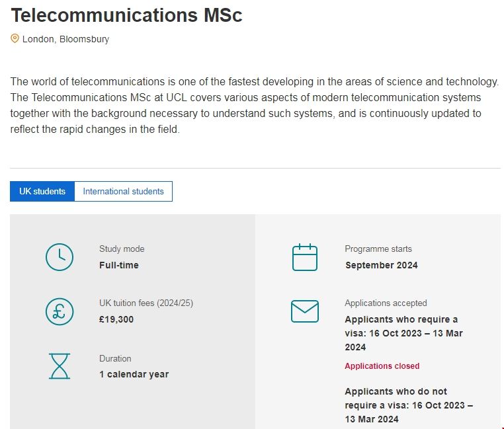Click the clock icon for Study mode
504x429 pixels.
[x=60, y=257]
